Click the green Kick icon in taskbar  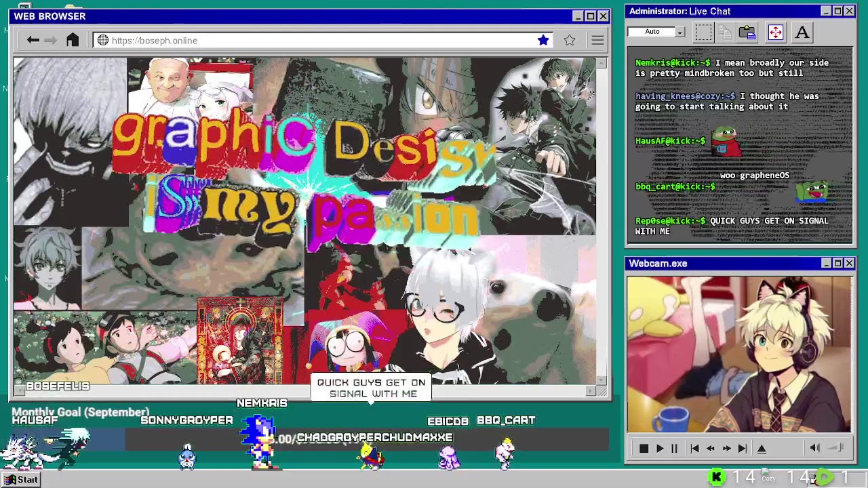click(x=716, y=477)
